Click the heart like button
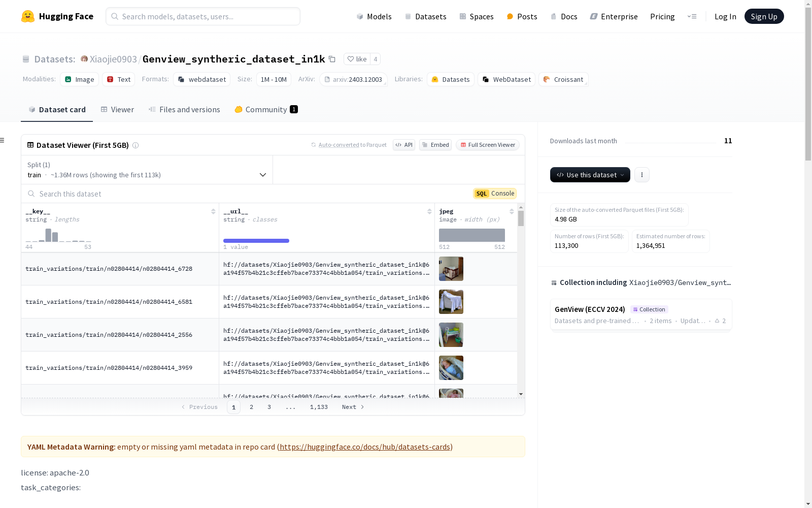This screenshot has height=508, width=812. (357, 59)
